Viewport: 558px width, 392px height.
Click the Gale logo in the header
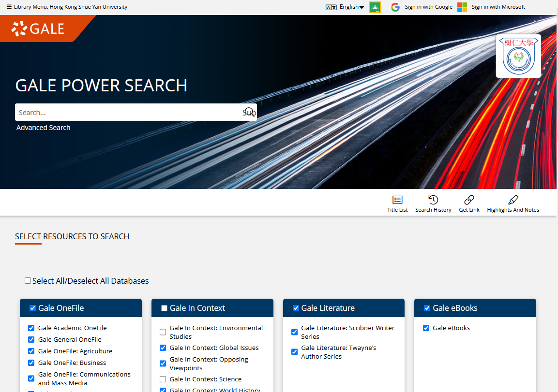(38, 29)
